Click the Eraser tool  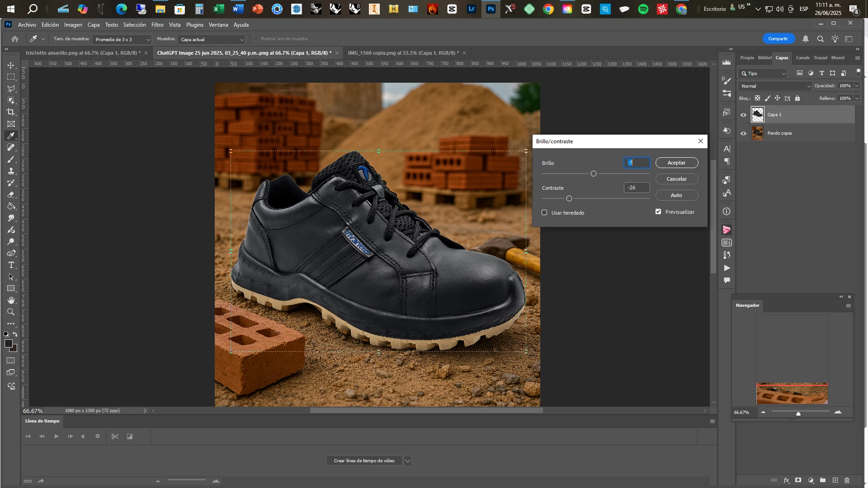click(x=11, y=195)
